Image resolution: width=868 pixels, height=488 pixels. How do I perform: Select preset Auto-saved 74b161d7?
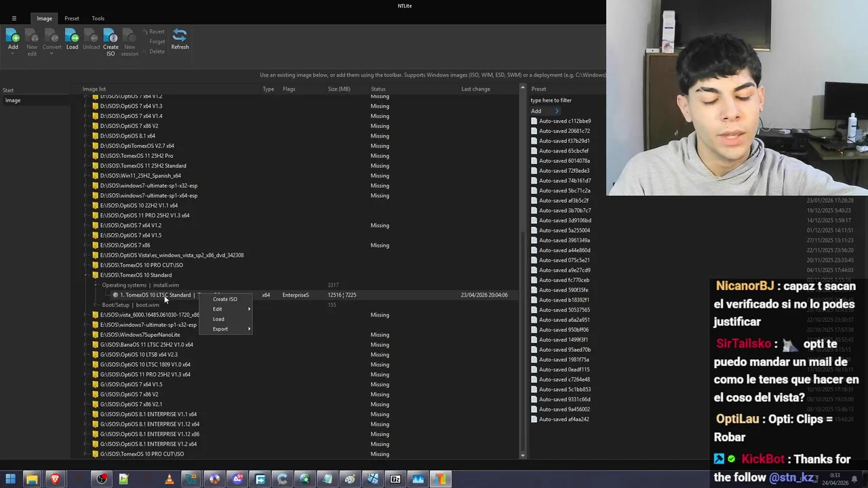coord(565,180)
